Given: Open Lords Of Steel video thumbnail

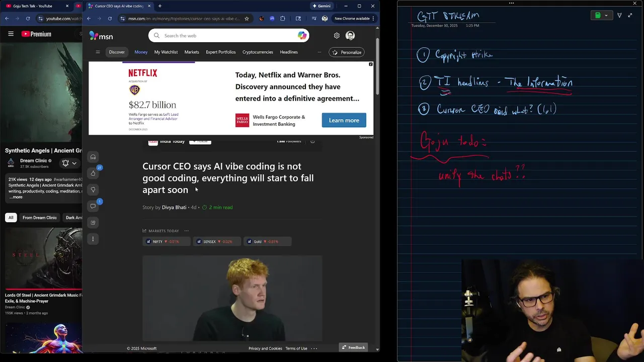Looking at the screenshot, I should point(43,258).
